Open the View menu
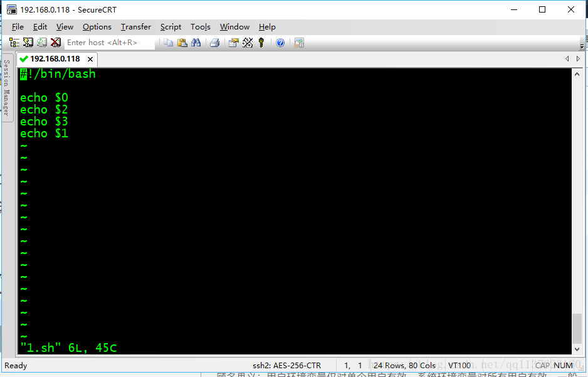 65,27
